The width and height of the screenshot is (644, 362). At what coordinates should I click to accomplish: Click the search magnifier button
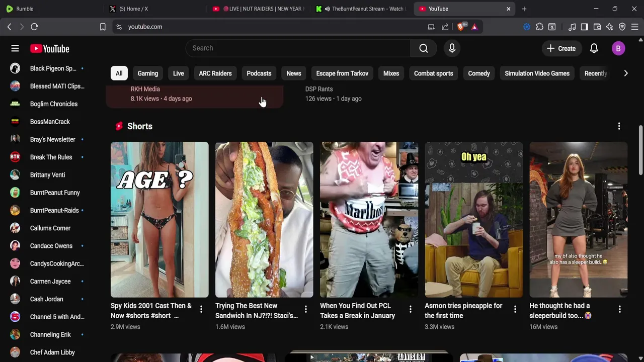pyautogui.click(x=424, y=48)
